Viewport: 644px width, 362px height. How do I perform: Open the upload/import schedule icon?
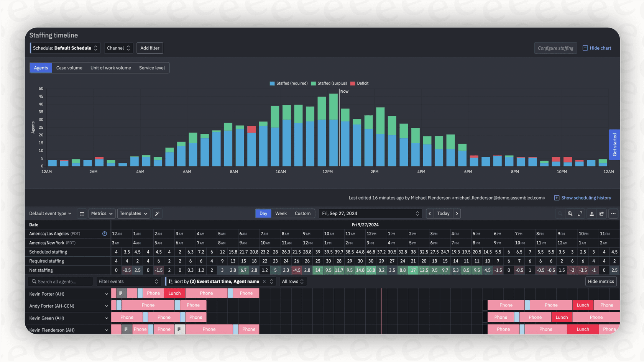coord(591,213)
